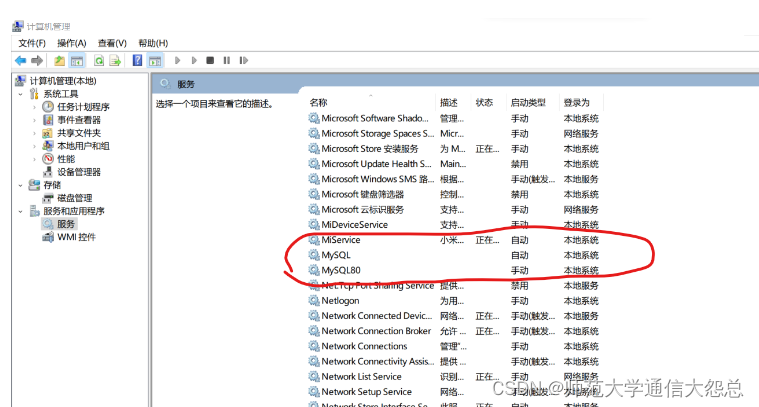Select Network Setup Service row

pos(454,392)
